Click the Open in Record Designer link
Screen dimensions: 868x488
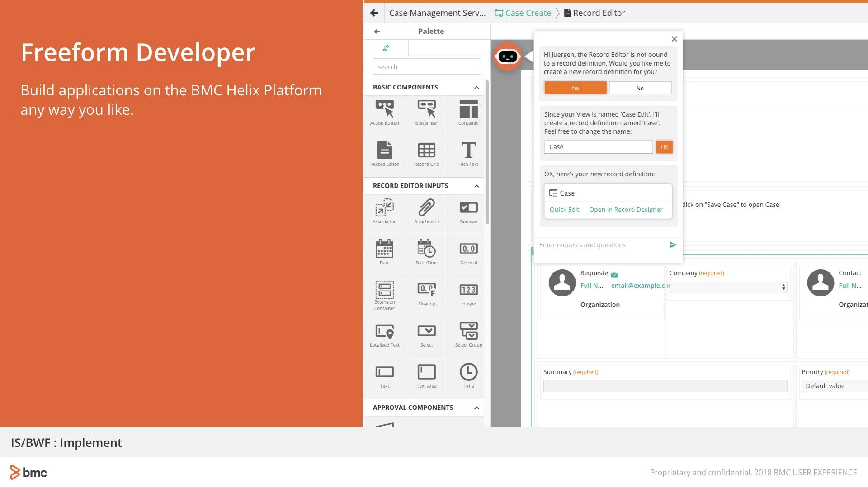(625, 210)
